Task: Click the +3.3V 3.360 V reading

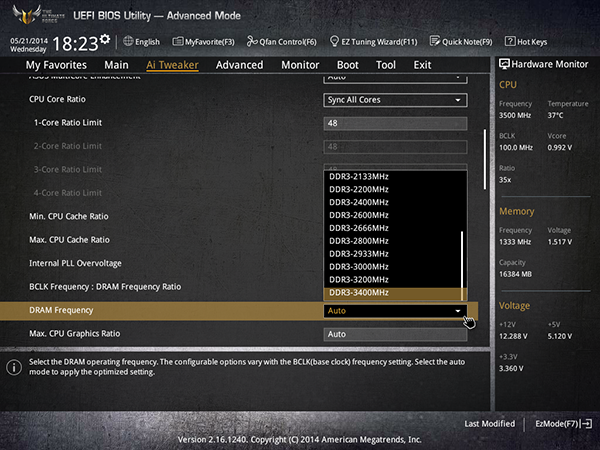Action: (511, 368)
